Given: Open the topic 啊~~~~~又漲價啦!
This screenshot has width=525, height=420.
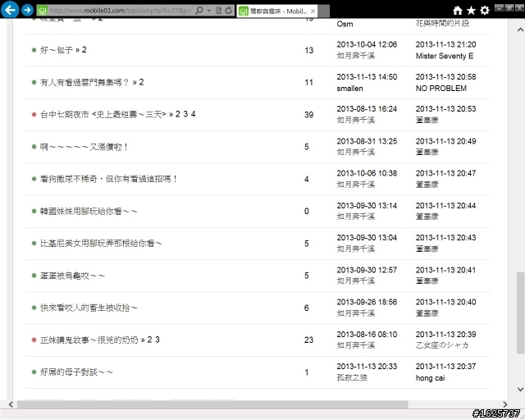Looking at the screenshot, I should (84, 147).
